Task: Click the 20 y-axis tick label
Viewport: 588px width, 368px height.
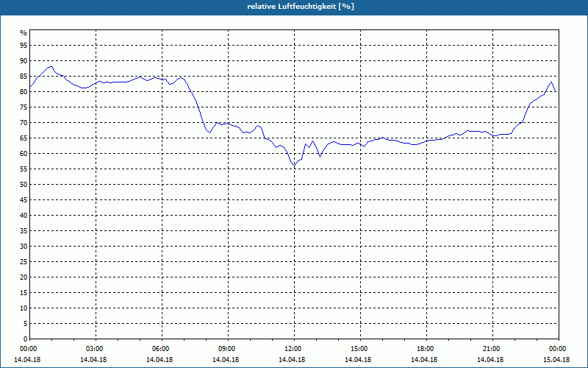Action: [x=24, y=277]
